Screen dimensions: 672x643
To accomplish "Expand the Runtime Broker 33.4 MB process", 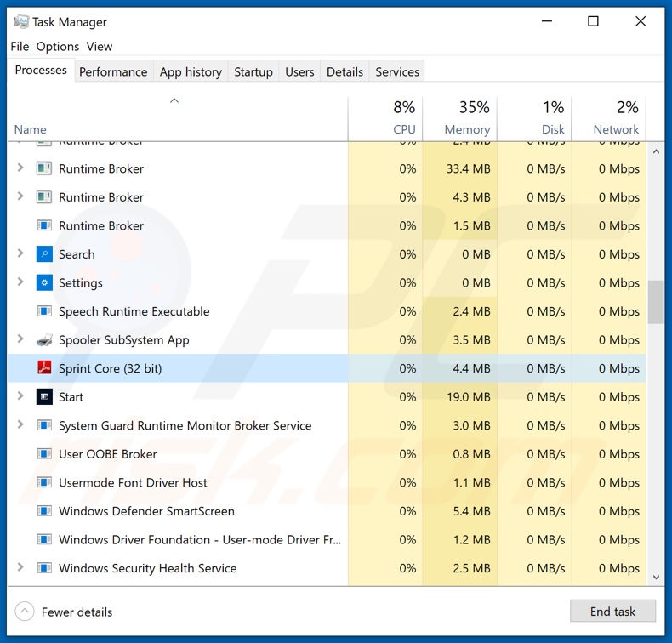I will pyautogui.click(x=20, y=168).
